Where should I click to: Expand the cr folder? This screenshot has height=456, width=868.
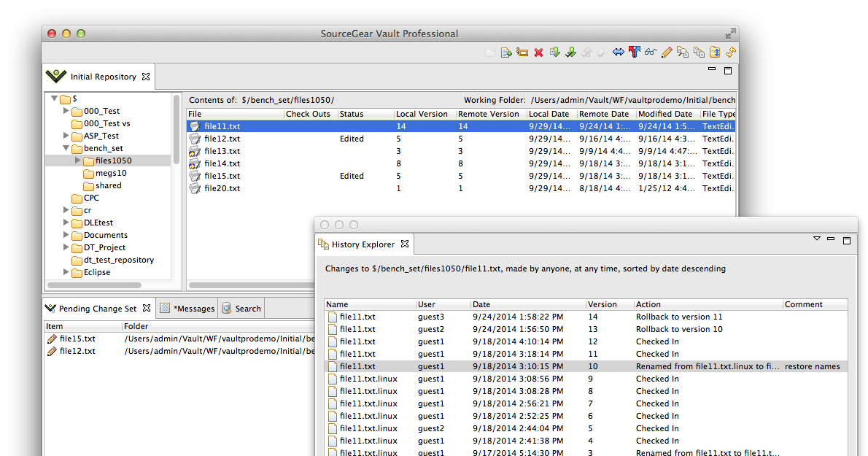66,210
